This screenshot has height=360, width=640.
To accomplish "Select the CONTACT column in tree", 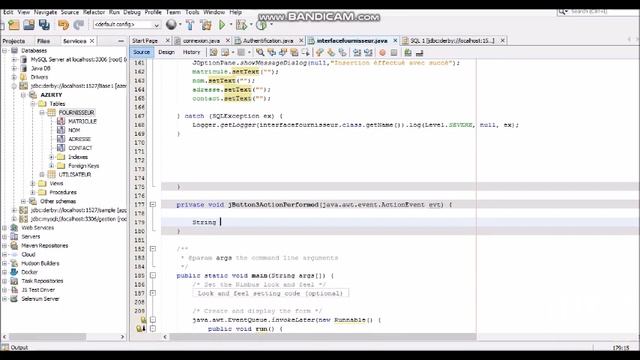I will pyautogui.click(x=80, y=148).
